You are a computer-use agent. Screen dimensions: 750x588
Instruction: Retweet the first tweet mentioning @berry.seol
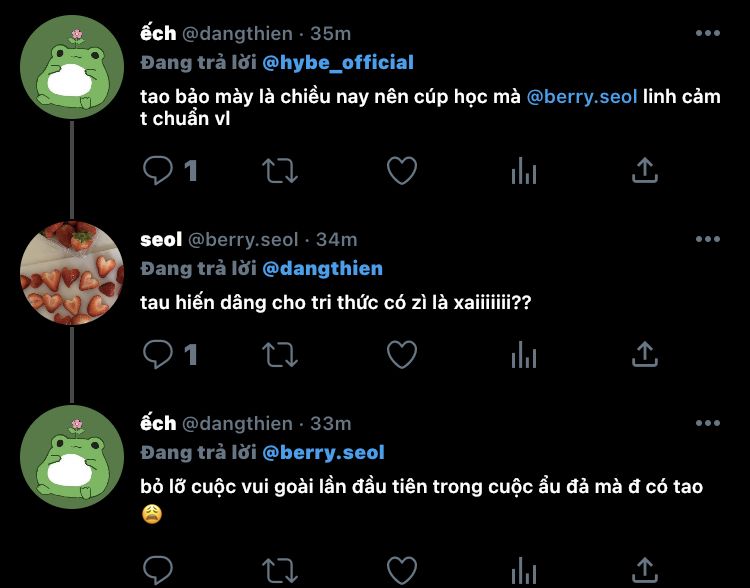coord(279,171)
